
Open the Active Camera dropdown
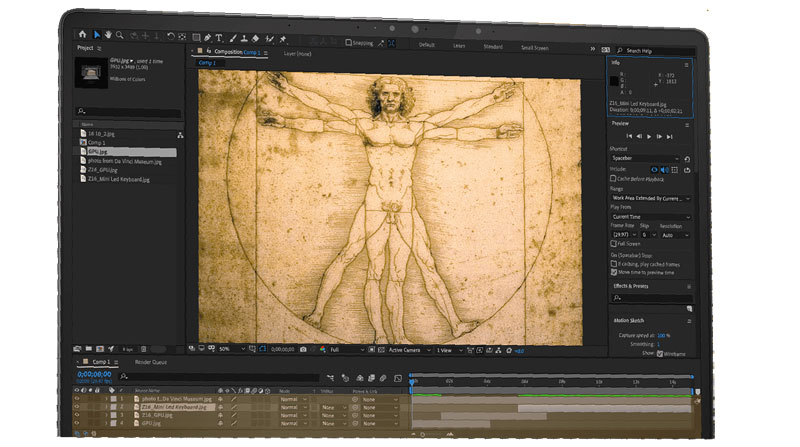(410, 350)
